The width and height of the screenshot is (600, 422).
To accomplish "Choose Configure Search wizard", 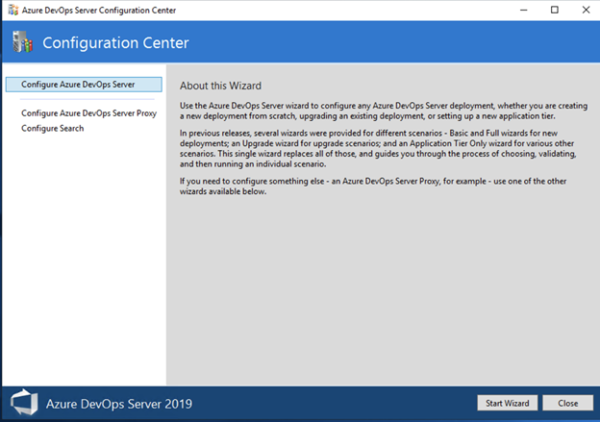I will click(x=52, y=129).
